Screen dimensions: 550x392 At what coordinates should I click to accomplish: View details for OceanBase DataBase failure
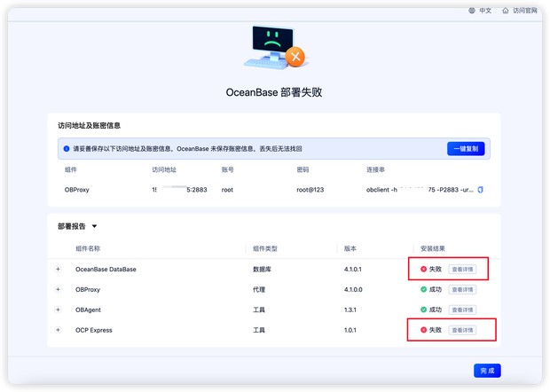(x=462, y=270)
